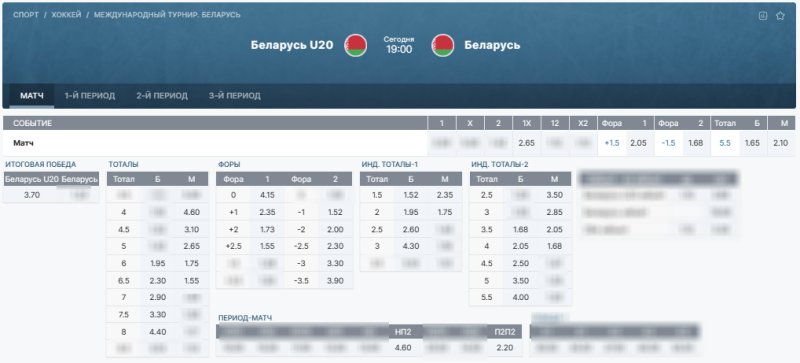The width and height of the screenshot is (800, 363).
Task: Bet total over 1.65 in Матч row
Action: [x=753, y=143]
